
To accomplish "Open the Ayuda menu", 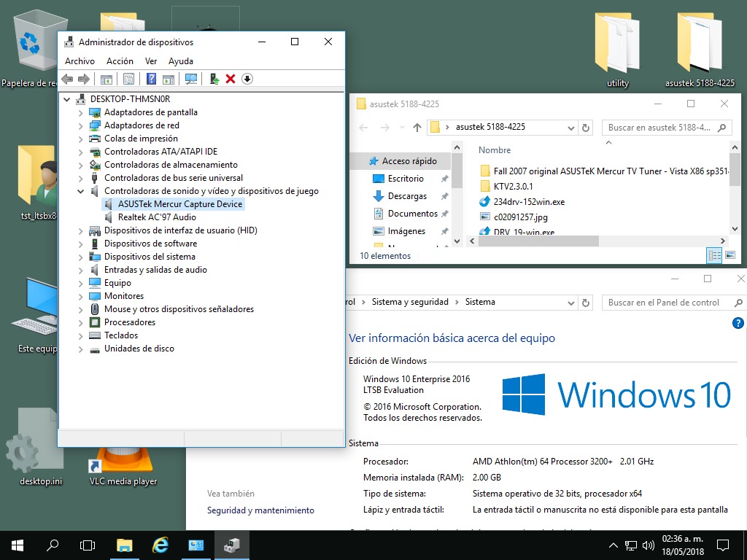I will coord(181,61).
